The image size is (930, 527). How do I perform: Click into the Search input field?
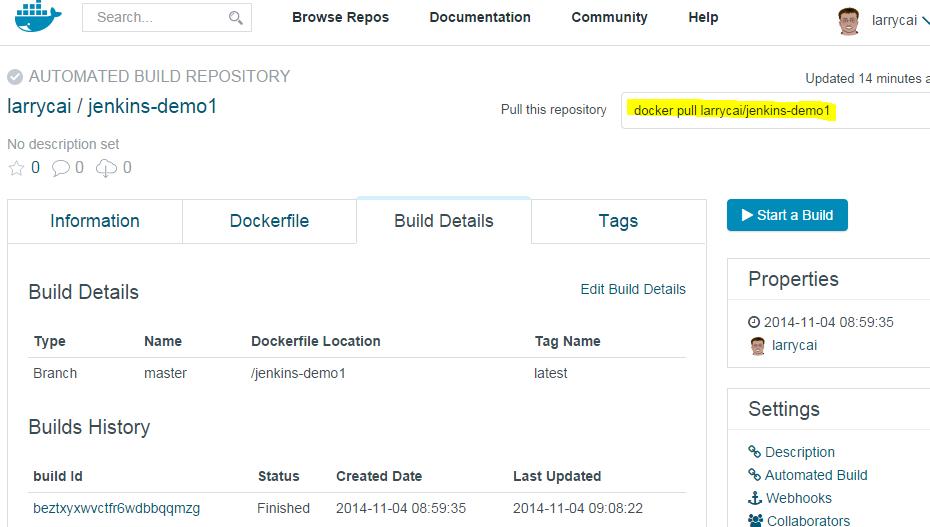pos(155,18)
